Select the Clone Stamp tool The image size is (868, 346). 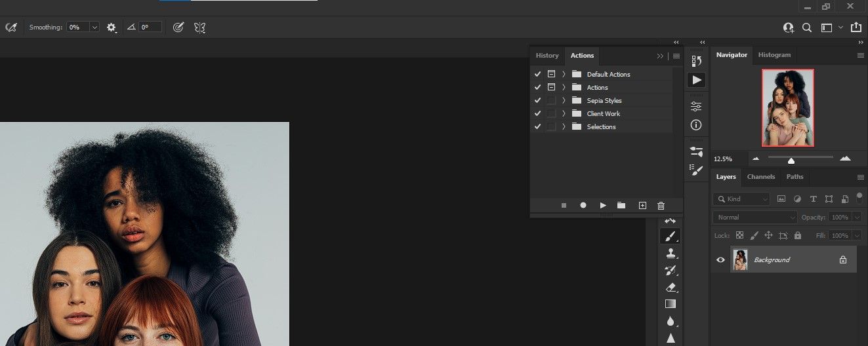pos(670,254)
